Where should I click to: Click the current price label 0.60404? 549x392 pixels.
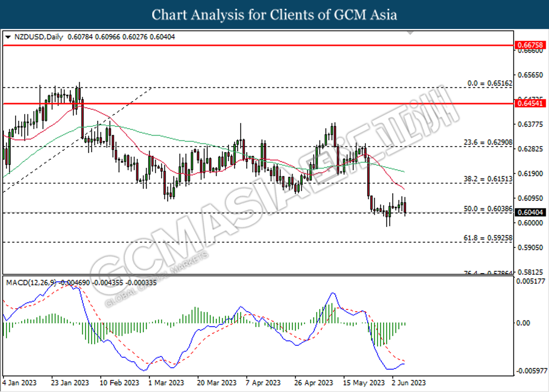click(x=530, y=212)
